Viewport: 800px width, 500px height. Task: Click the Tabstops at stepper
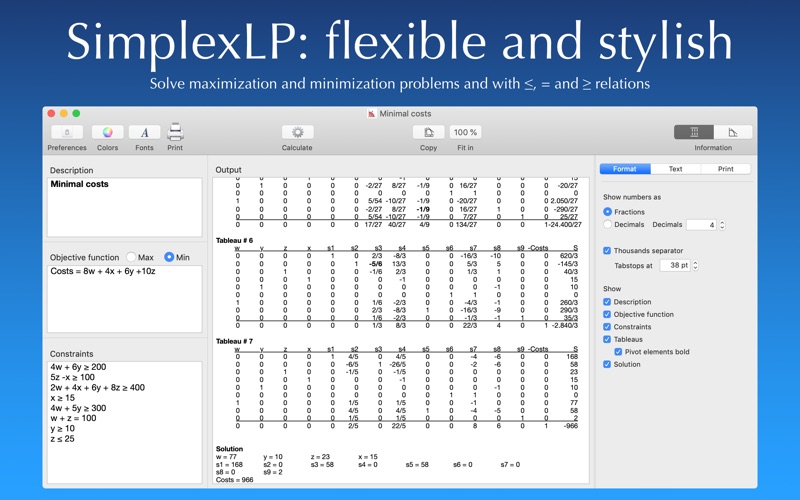[695, 265]
